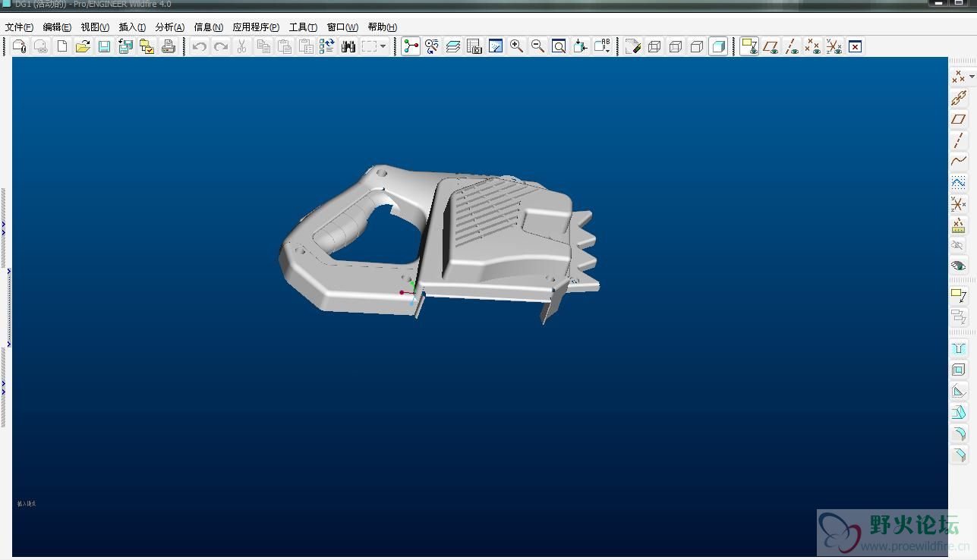Open the selection box dropdown arrow
The width and height of the screenshot is (977, 560).
(383, 46)
